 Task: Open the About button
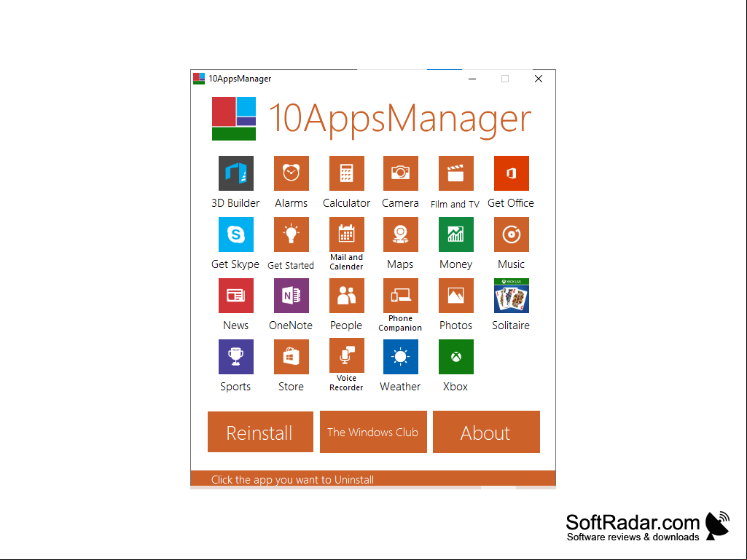tap(486, 432)
